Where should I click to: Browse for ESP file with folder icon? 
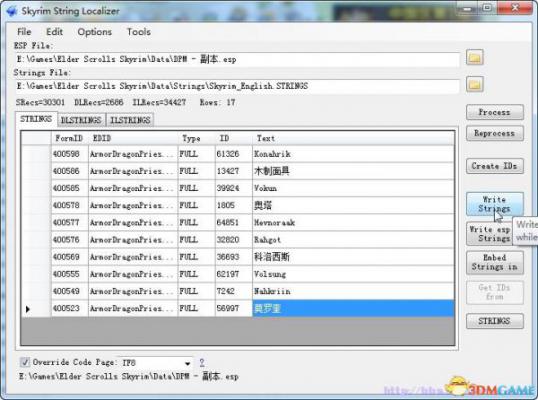click(x=475, y=57)
